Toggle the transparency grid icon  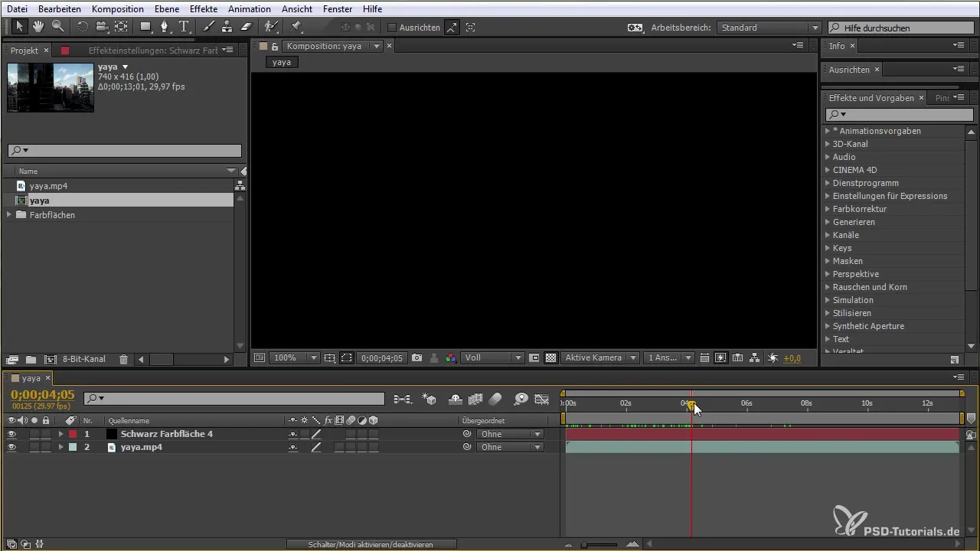click(550, 357)
